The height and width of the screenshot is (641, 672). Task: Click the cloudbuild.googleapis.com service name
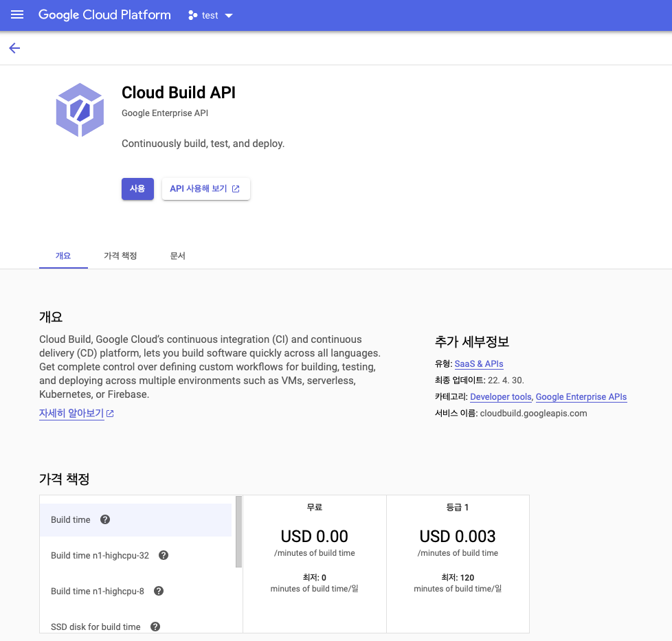pyautogui.click(x=534, y=414)
